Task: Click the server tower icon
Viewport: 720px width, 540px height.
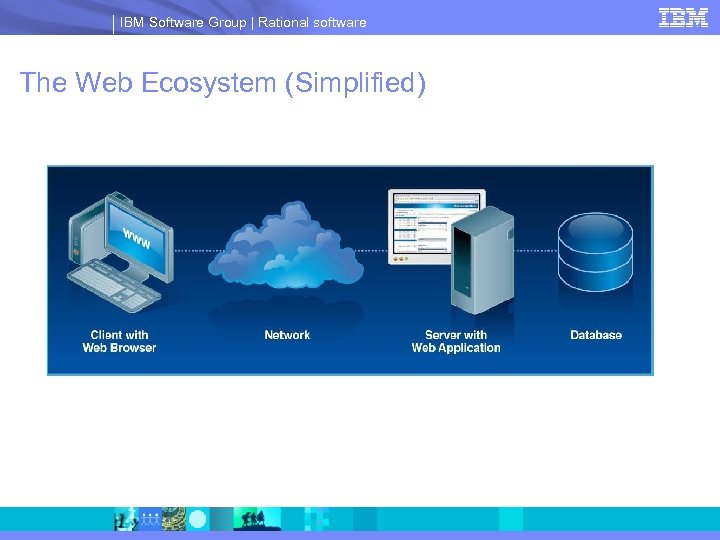Action: (x=482, y=260)
